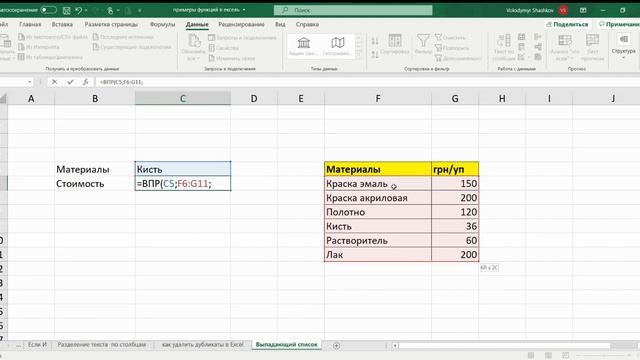Click Clear filter (Очистить) icon
Image resolution: width=640 pixels, height=360 pixels.
pos(438,38)
